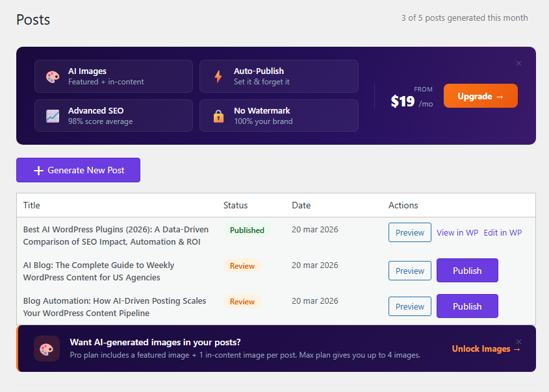Preview the Best AI WordPress Plugins post
The height and width of the screenshot is (392, 549).
coord(409,232)
